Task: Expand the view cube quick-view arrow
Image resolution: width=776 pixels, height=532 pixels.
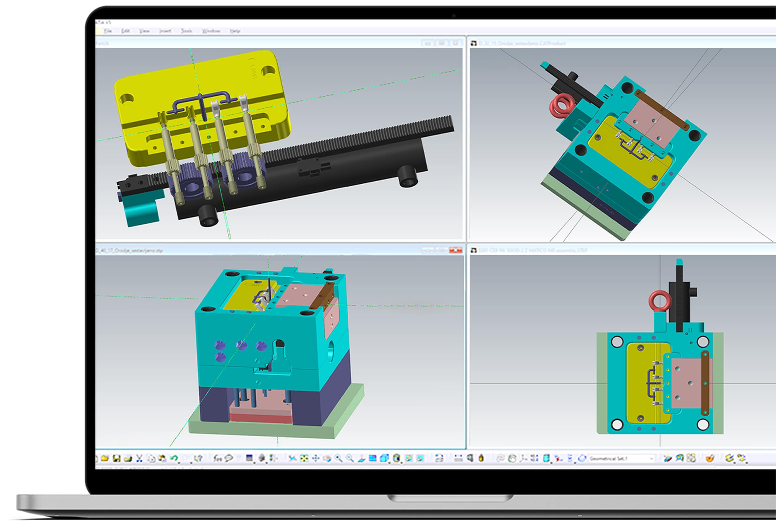Action: point(389,463)
